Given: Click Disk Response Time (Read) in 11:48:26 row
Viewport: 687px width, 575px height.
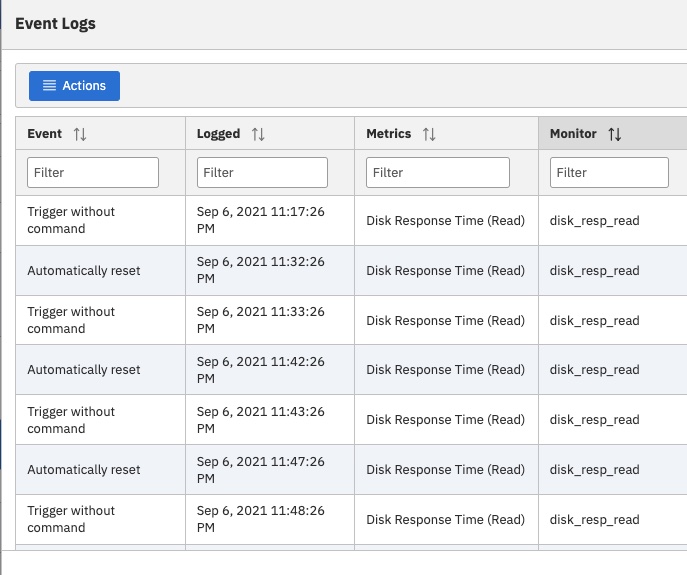Looking at the screenshot, I should click(x=446, y=519).
